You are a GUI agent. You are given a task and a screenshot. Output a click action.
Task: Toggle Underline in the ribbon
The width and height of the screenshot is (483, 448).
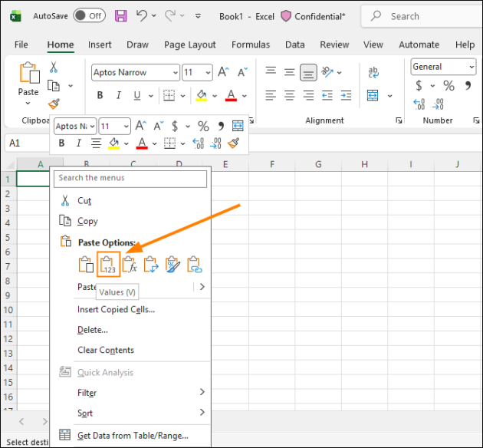[x=137, y=96]
